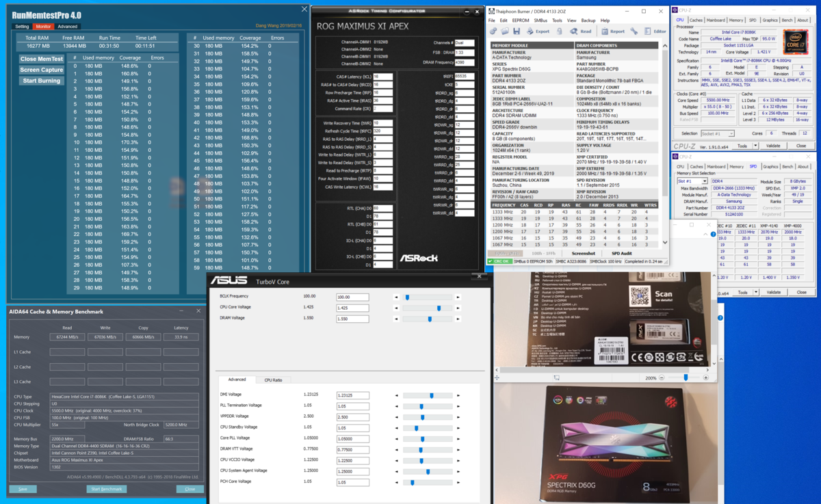Click the padlock icon in Thaiphoon Burner toolbar
The width and height of the screenshot is (821, 504).
click(560, 31)
